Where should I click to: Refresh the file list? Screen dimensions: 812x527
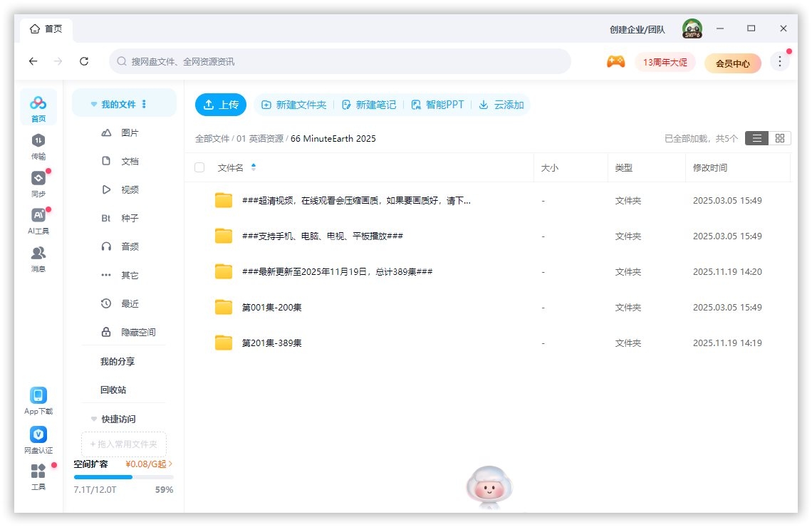(x=83, y=61)
